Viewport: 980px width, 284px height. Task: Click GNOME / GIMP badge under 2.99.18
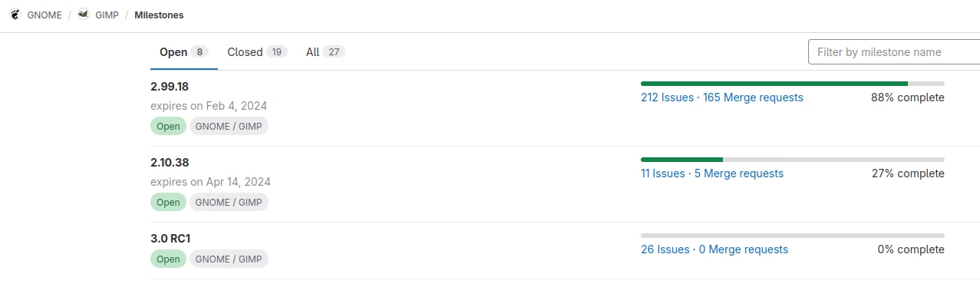[x=229, y=127]
